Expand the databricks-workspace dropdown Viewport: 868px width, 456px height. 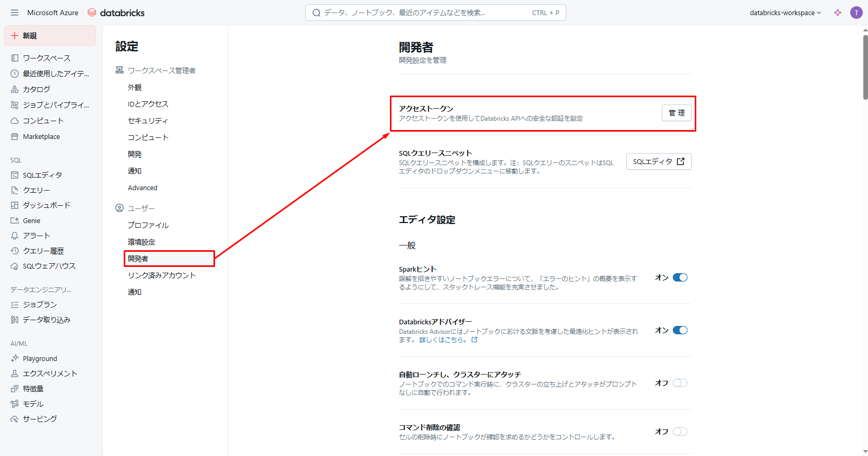pos(785,13)
